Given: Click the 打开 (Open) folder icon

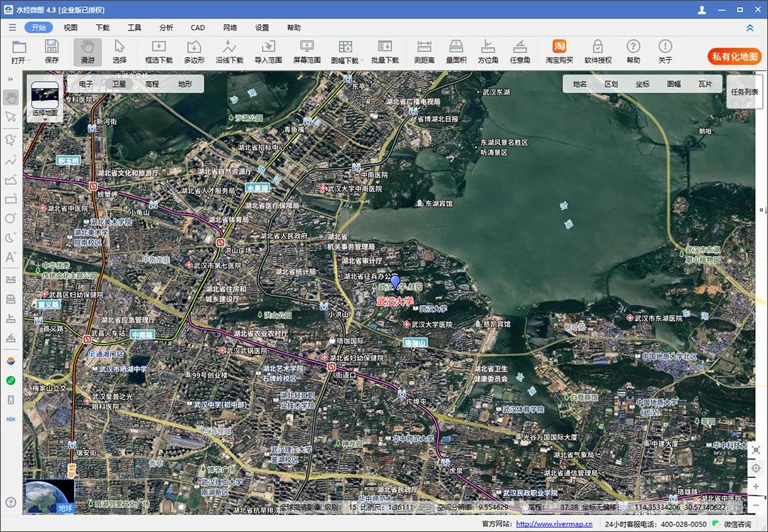Looking at the screenshot, I should click(x=18, y=47).
